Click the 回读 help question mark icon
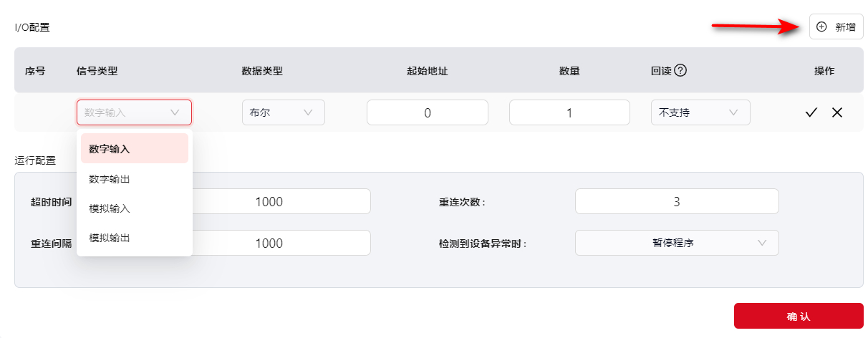Viewport: 868px width, 338px height. pyautogui.click(x=680, y=70)
